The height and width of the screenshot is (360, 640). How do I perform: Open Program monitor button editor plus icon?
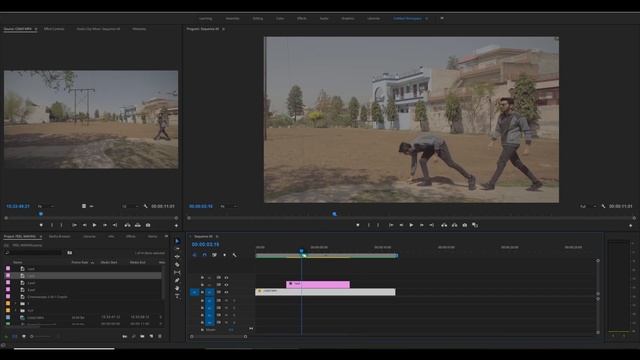pos(630,225)
